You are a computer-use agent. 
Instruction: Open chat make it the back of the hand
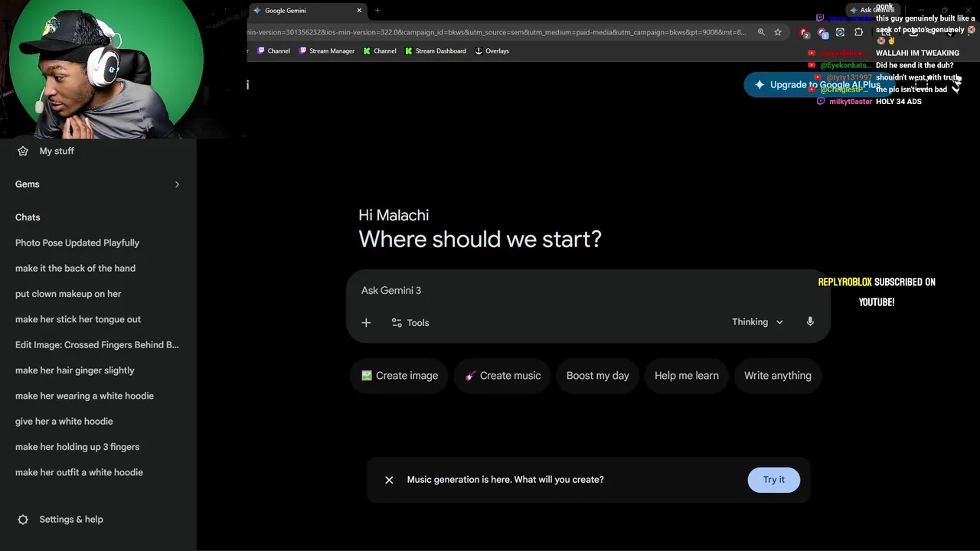(75, 269)
